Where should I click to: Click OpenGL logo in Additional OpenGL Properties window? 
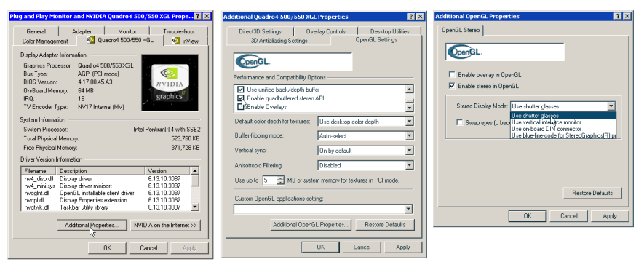[x=505, y=52]
